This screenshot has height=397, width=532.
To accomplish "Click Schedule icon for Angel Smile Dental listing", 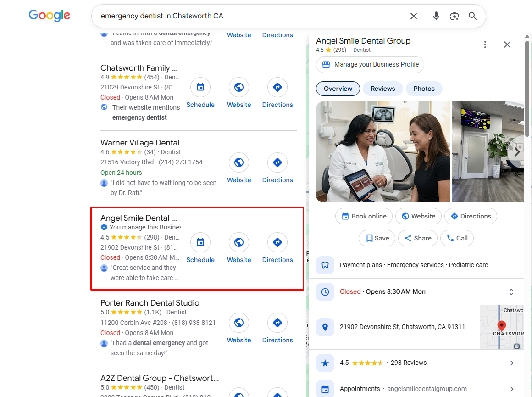I will coord(200,242).
